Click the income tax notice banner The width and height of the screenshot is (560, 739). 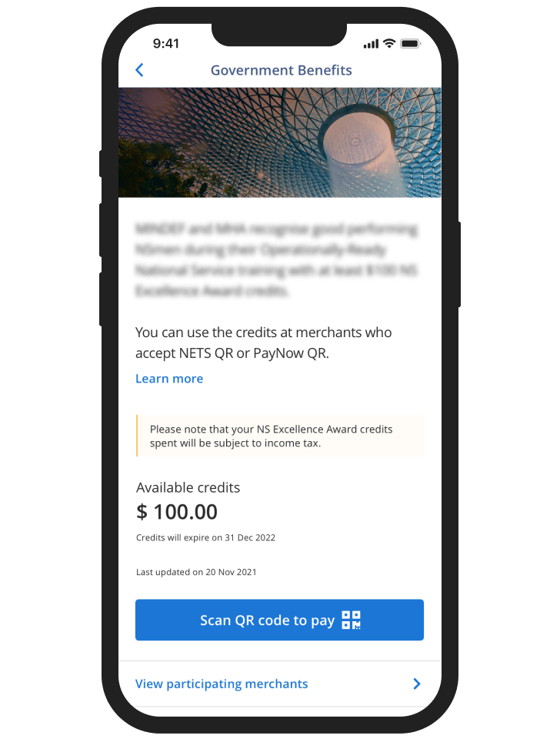click(280, 436)
